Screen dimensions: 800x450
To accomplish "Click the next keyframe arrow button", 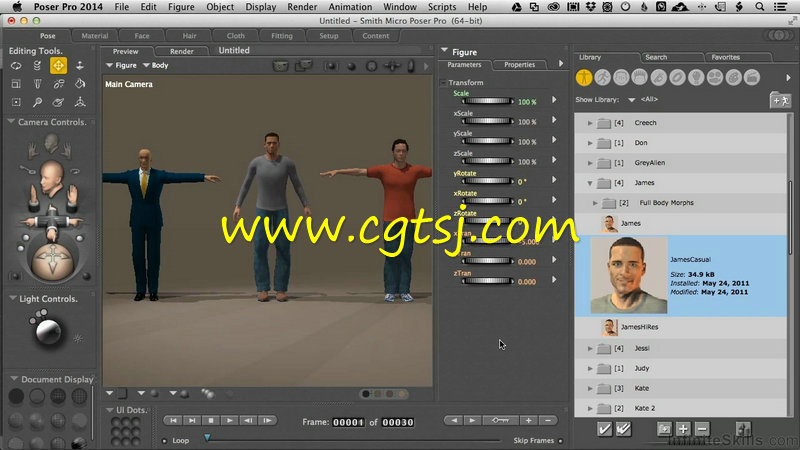I will [472, 420].
